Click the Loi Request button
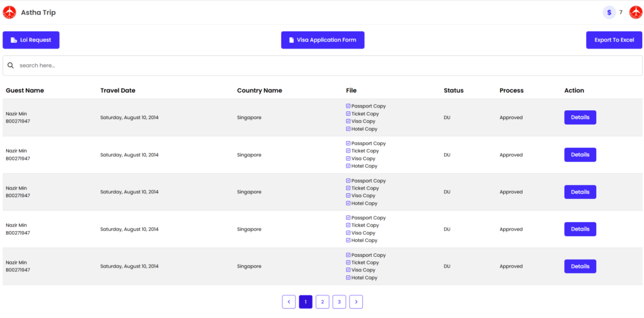This screenshot has width=644, height=318. (x=31, y=40)
